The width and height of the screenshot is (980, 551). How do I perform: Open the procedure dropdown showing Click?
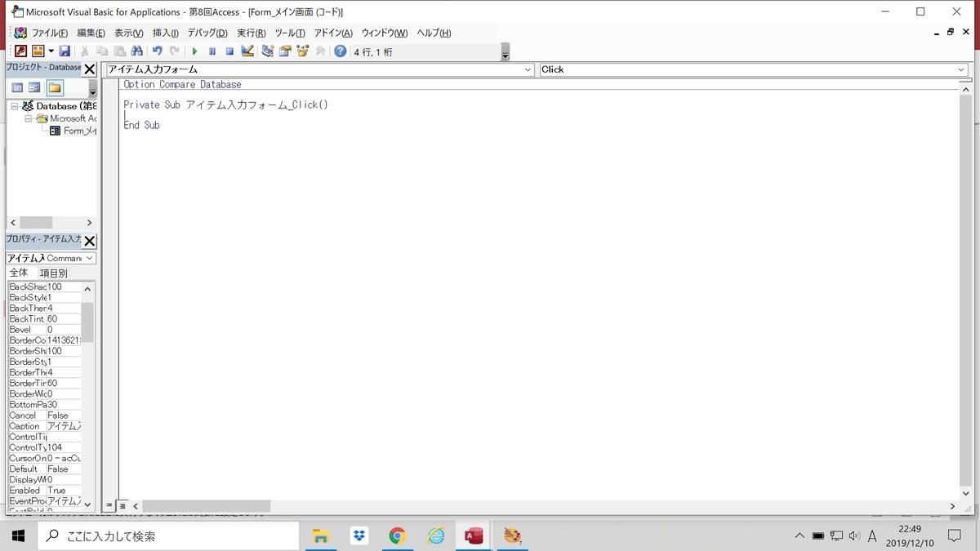961,69
